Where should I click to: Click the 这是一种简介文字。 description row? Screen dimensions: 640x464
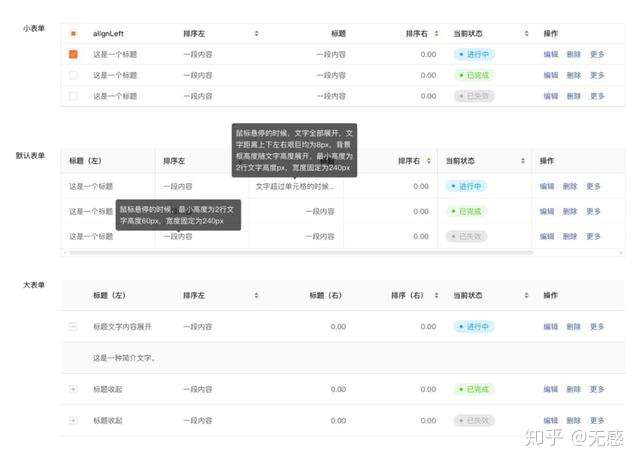pos(343,358)
